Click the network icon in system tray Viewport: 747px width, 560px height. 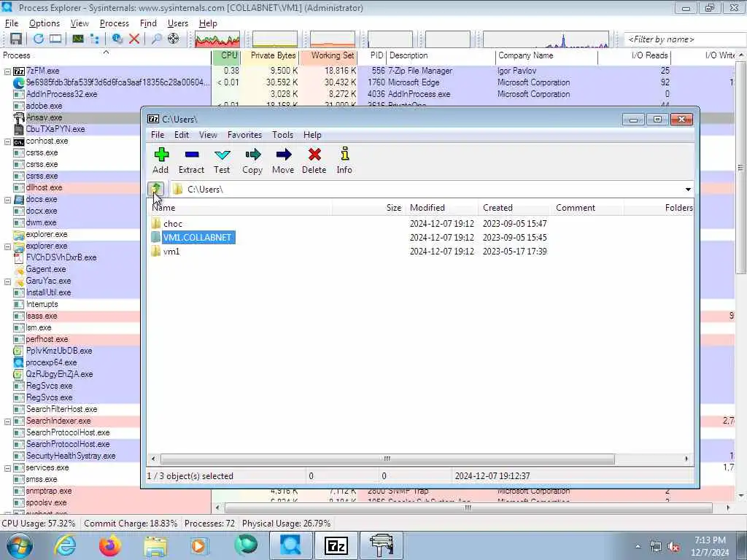tap(656, 547)
